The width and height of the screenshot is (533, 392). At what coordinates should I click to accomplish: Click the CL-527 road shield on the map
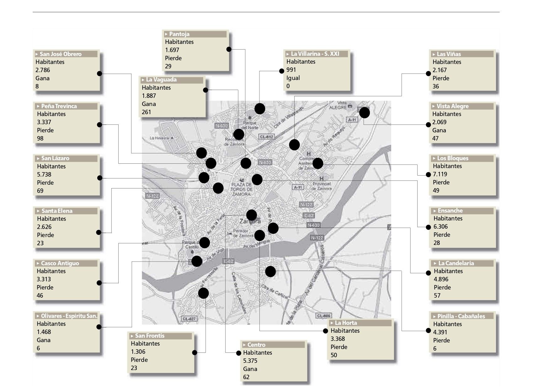pos(189,319)
